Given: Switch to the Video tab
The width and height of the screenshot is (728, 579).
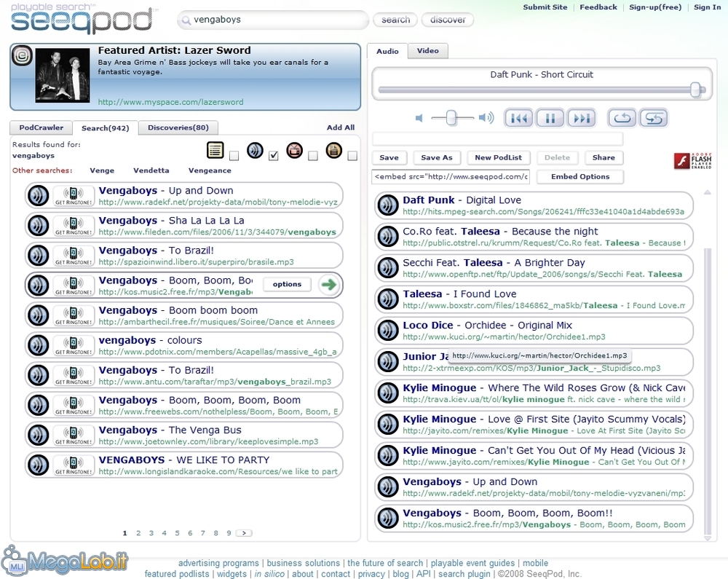Looking at the screenshot, I should (x=427, y=51).
